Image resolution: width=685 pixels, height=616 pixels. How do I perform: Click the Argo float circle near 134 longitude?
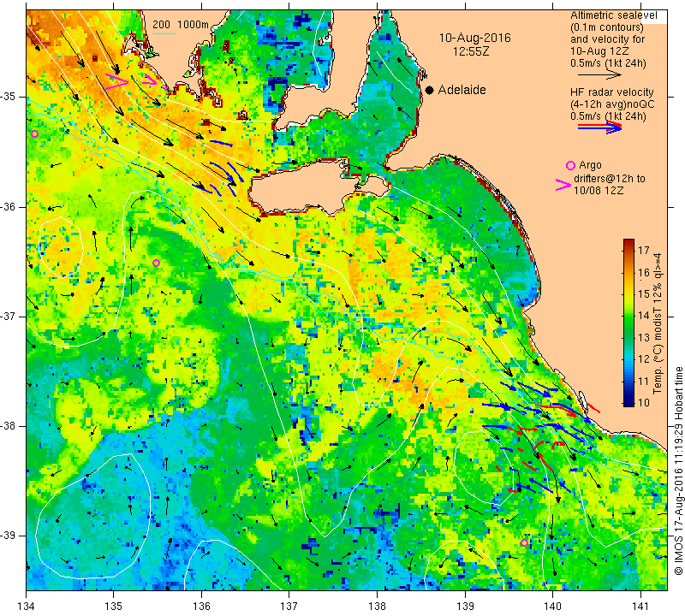(x=34, y=134)
